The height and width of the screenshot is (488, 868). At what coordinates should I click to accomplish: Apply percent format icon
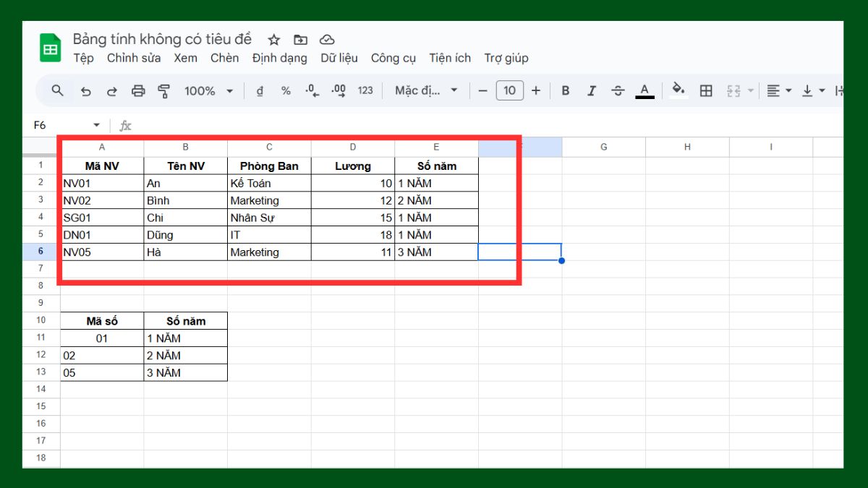tap(285, 90)
